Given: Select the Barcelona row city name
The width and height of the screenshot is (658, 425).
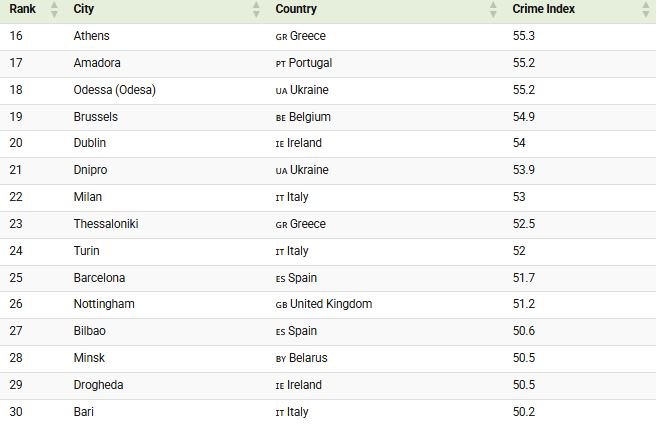Looking at the screenshot, I should tap(99, 278).
